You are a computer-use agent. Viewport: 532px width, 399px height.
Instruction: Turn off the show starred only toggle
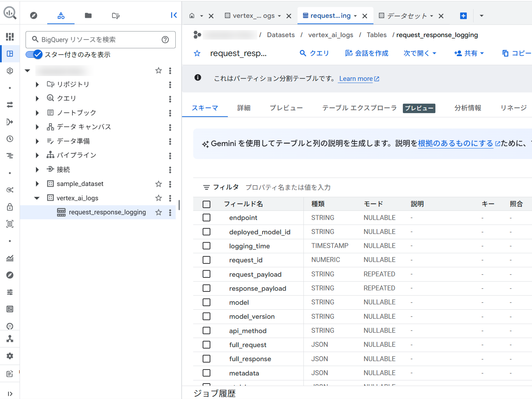[x=34, y=55]
